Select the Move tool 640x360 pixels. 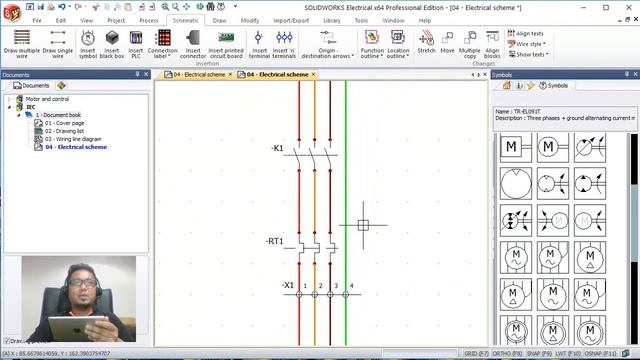(x=447, y=42)
